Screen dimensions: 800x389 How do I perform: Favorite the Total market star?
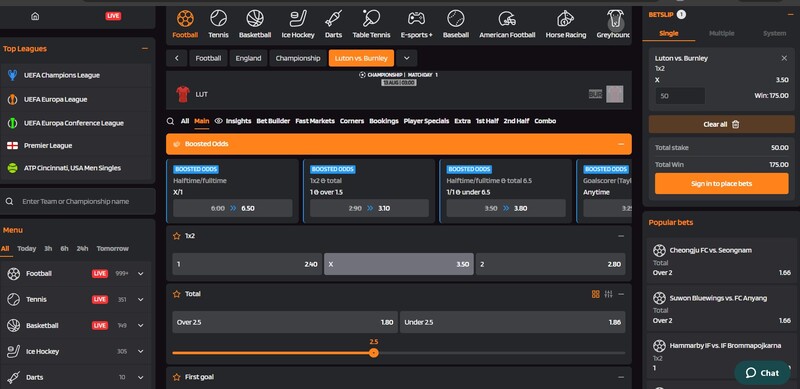click(x=177, y=294)
